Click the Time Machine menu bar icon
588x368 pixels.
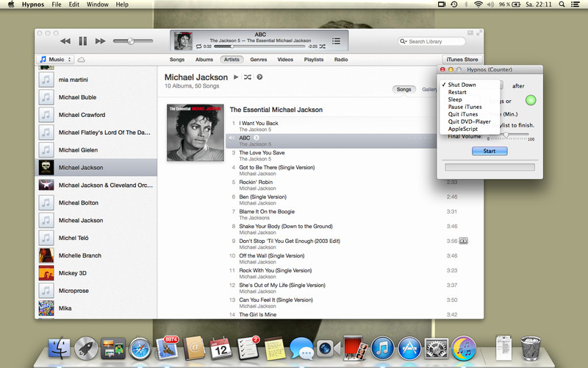(x=453, y=4)
